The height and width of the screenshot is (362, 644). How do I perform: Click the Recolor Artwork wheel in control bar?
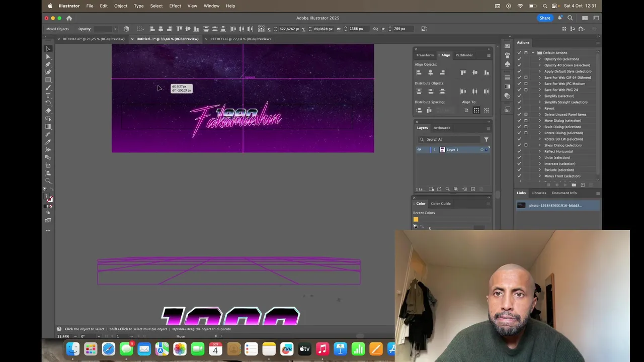click(x=126, y=29)
